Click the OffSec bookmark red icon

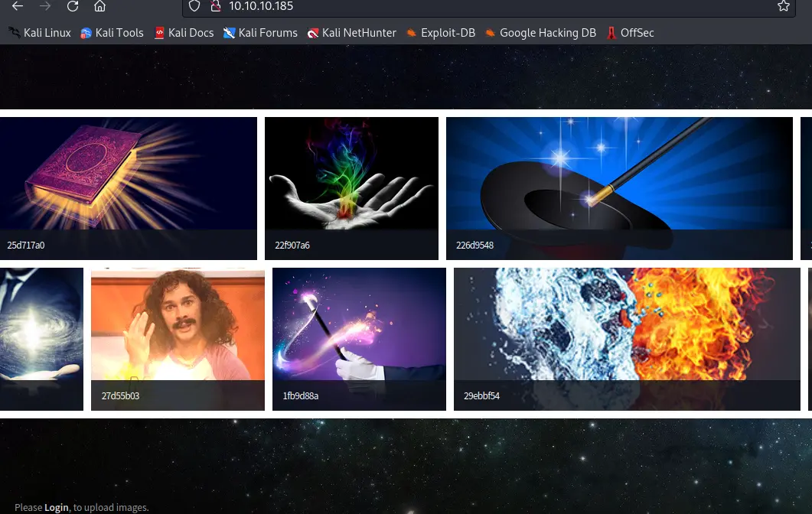click(x=611, y=33)
